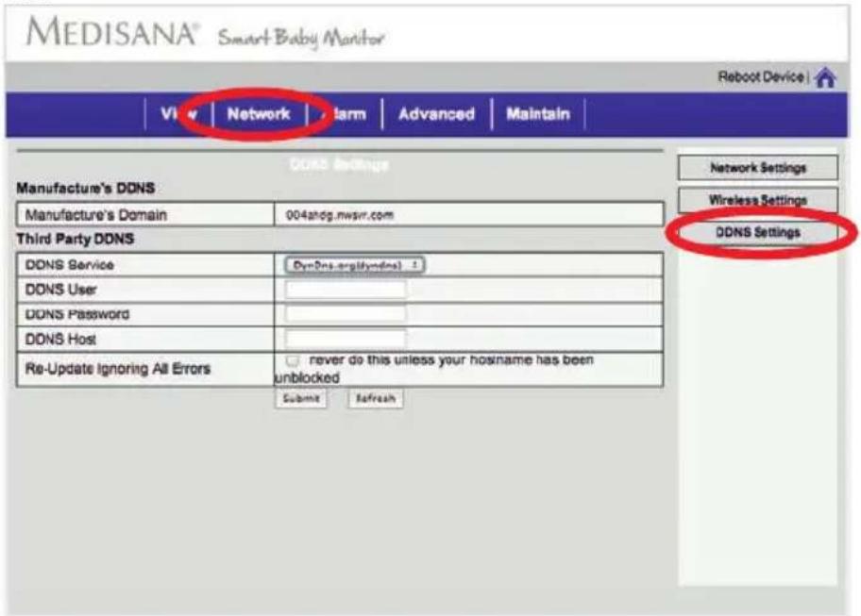Click the Reboot Device link
This screenshot has height=616, width=861.
click(x=761, y=76)
